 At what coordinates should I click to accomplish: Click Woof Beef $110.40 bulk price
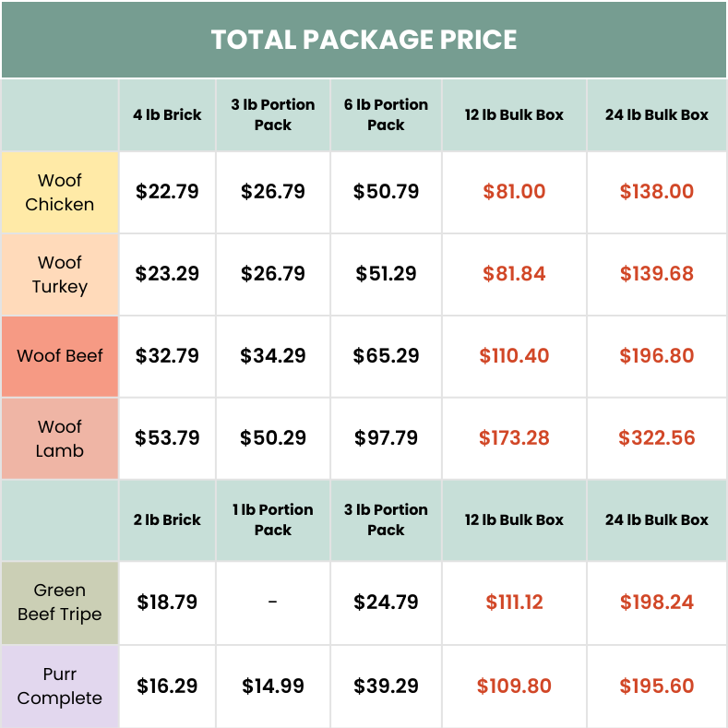514,355
